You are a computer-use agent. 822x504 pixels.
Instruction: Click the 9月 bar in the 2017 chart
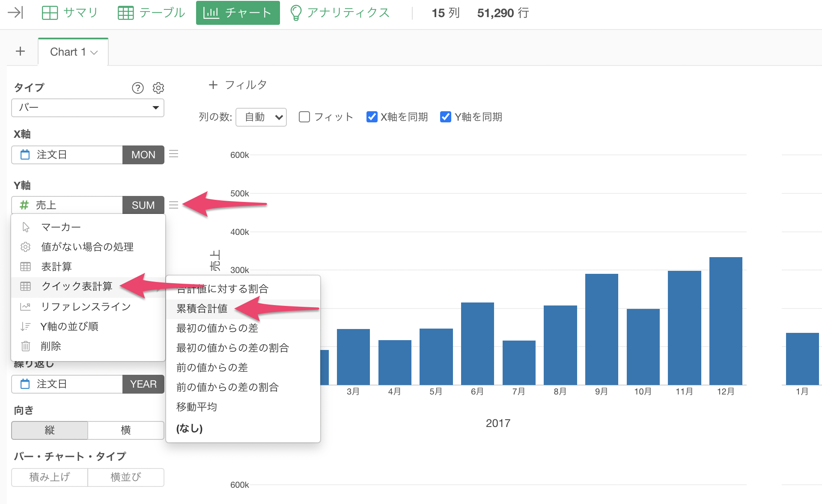point(602,329)
